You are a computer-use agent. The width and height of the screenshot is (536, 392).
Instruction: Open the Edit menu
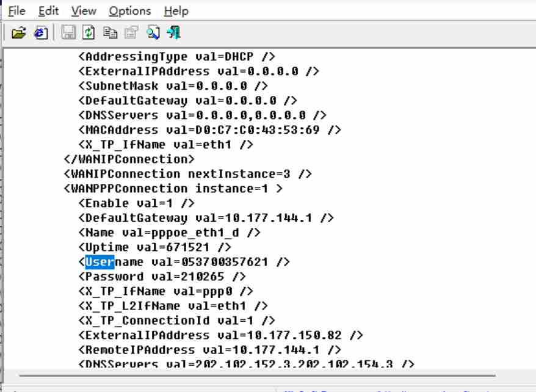(x=49, y=11)
